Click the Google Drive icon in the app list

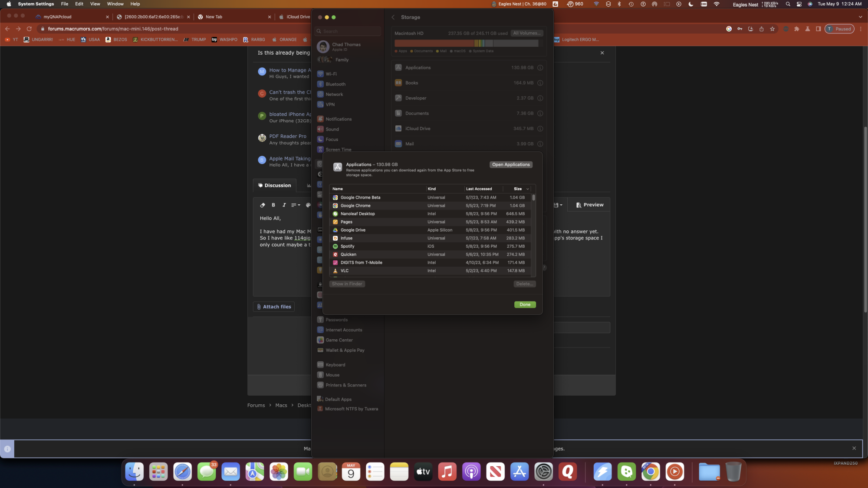(335, 230)
